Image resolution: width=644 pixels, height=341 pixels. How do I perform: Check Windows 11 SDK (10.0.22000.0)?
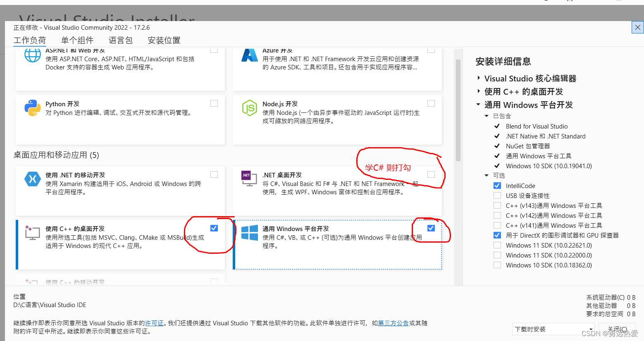coord(497,255)
